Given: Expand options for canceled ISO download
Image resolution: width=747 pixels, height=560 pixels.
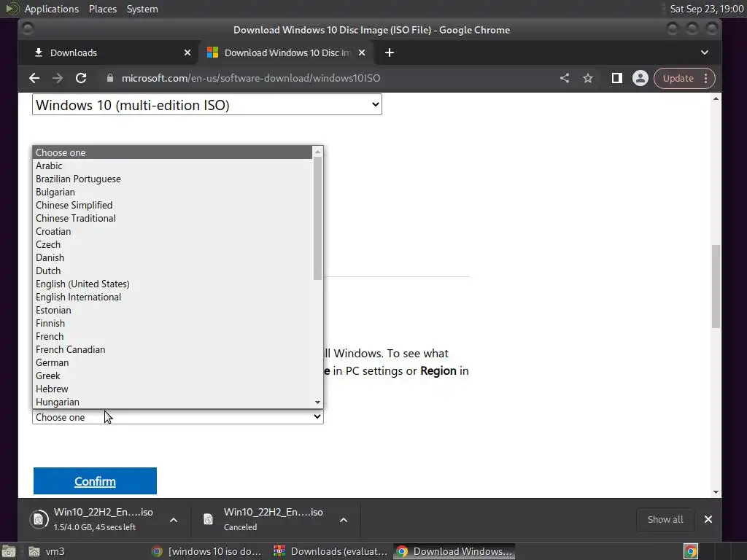Looking at the screenshot, I should (344, 519).
